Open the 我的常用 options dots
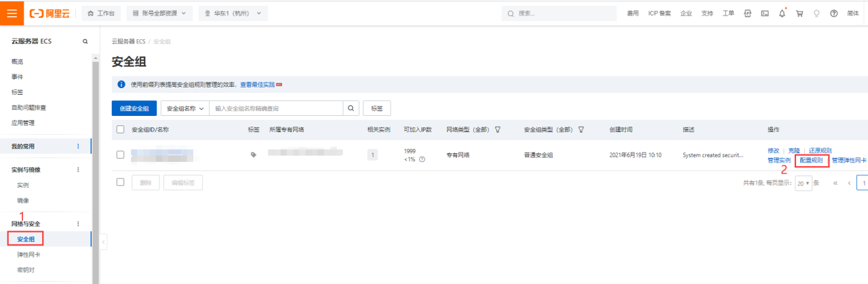 [78, 146]
